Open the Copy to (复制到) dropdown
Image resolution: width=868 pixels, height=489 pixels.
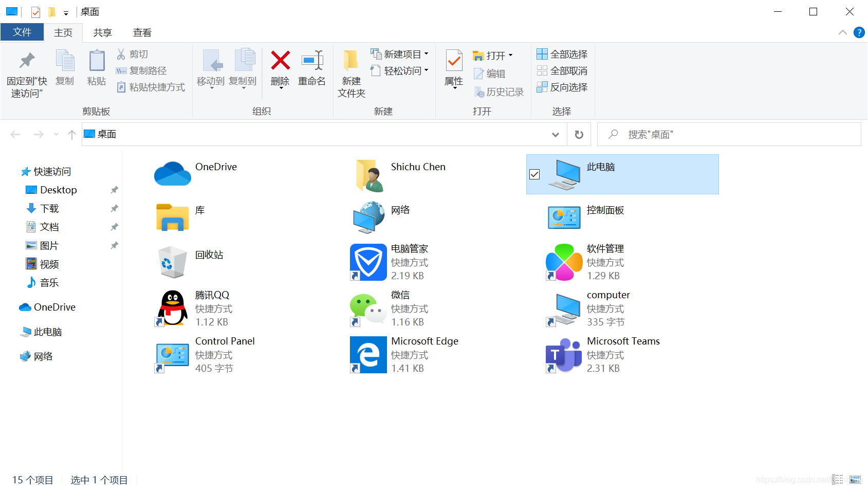pyautogui.click(x=243, y=87)
